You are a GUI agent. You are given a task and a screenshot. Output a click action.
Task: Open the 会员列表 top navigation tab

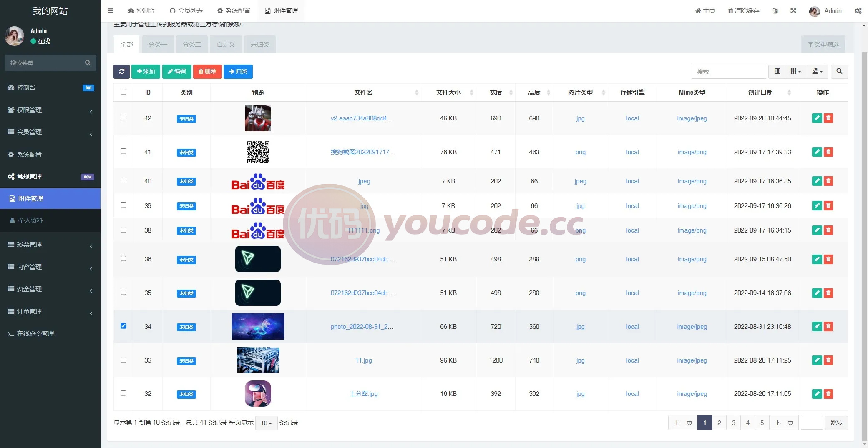click(186, 11)
